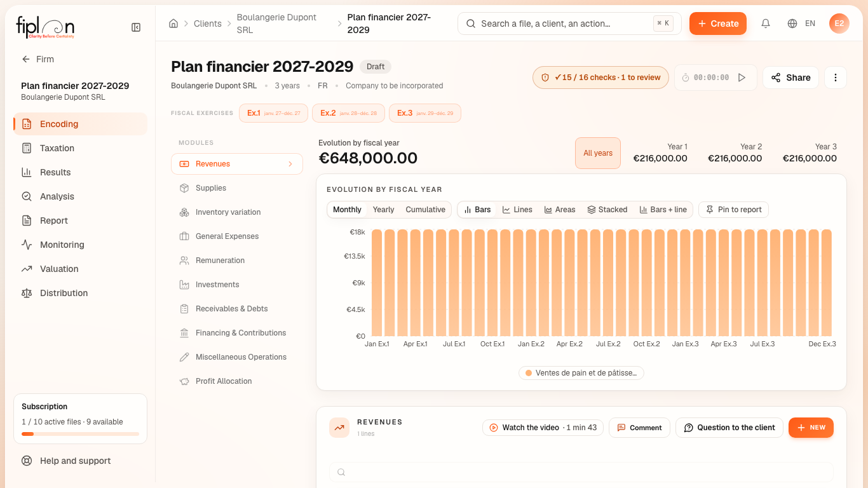Screen dimensions: 868x488
Task: Open the three-dot more options menu
Action: point(836,78)
